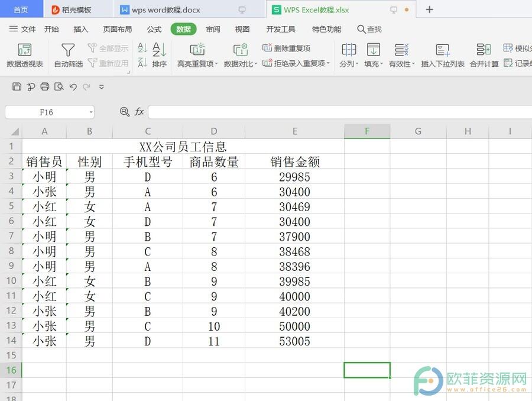Open the 首页 (Home) window tab
The image size is (532, 401).
[x=21, y=9]
